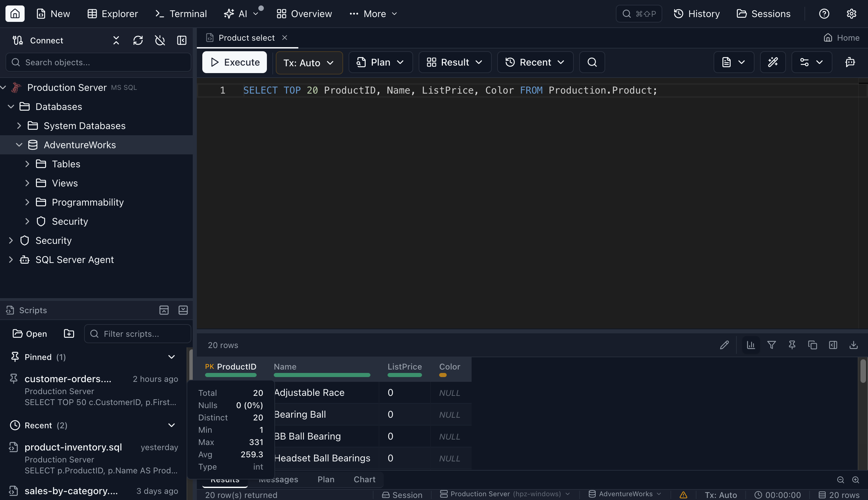Open the Help question mark icon
868x500 pixels.
point(824,14)
